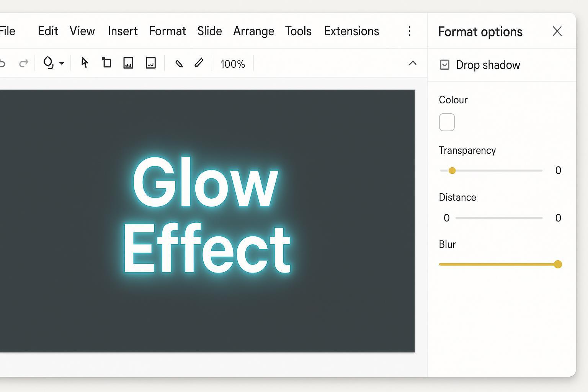
Task: Open the Format menu
Action: pyautogui.click(x=167, y=31)
